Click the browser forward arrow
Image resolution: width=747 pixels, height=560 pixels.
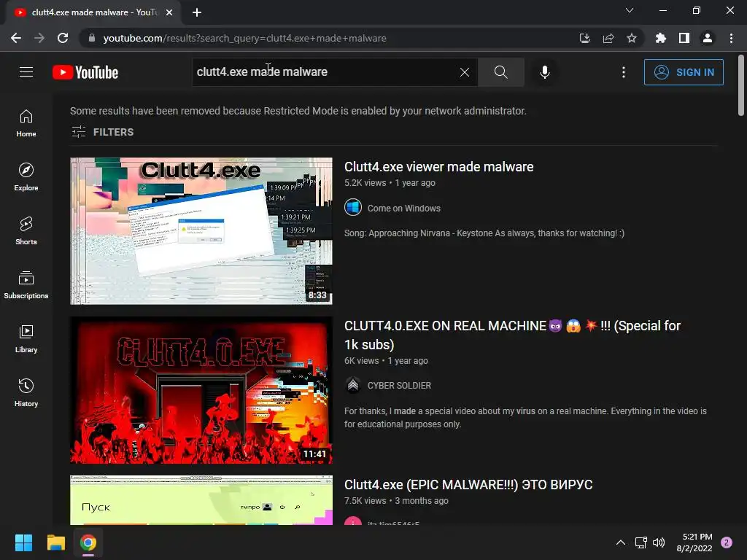pyautogui.click(x=39, y=38)
